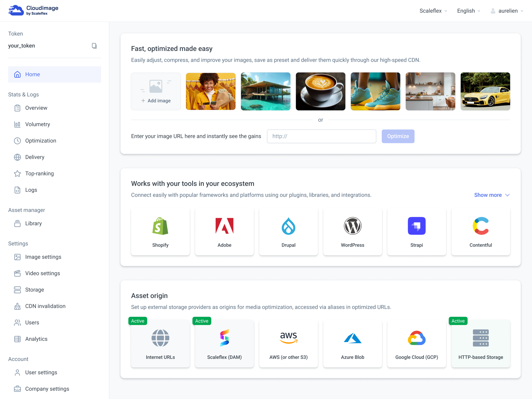Open the English language dropdown
The height and width of the screenshot is (399, 532).
coord(468,11)
